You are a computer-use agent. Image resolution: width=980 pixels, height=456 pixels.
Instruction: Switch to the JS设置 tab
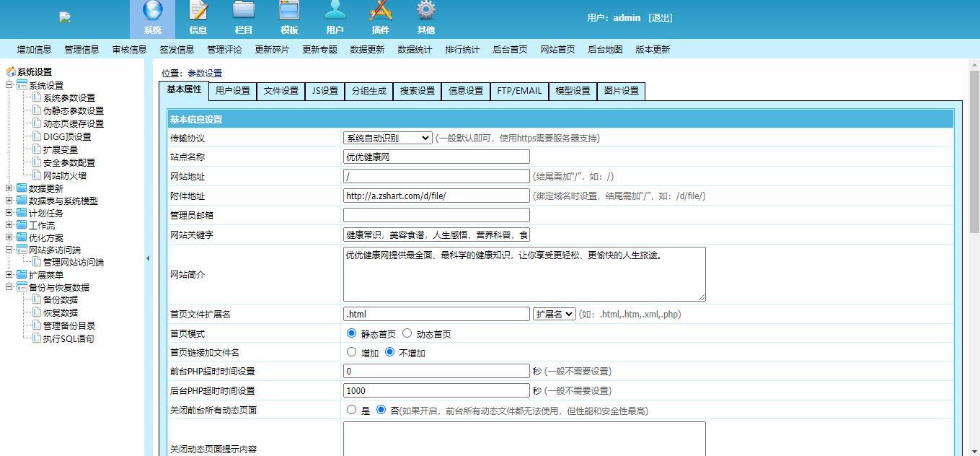click(x=325, y=91)
